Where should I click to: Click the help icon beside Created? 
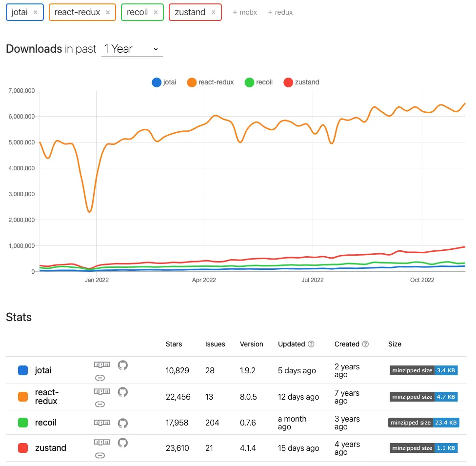tap(365, 344)
